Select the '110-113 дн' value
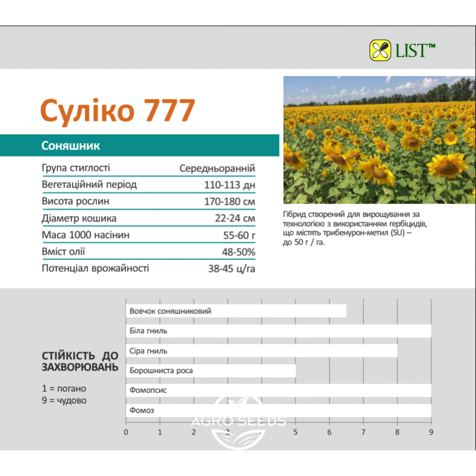This screenshot has height=476, width=476. [230, 185]
